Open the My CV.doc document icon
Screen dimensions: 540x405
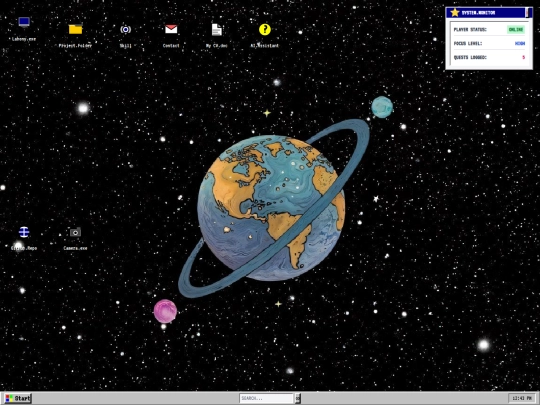point(217,29)
